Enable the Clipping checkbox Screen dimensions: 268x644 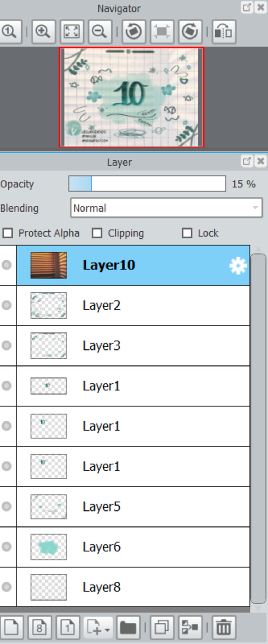97,233
